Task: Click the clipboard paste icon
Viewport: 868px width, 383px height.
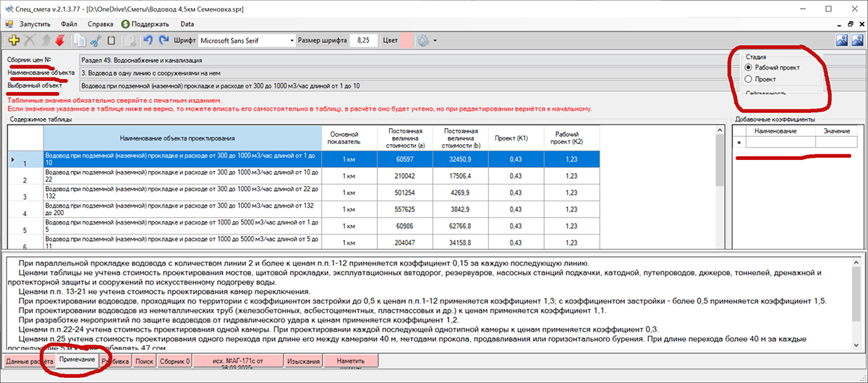Action: point(111,40)
